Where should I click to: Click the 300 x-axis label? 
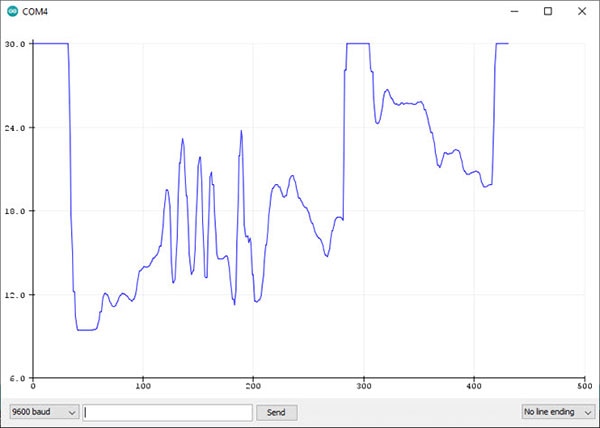(x=364, y=386)
